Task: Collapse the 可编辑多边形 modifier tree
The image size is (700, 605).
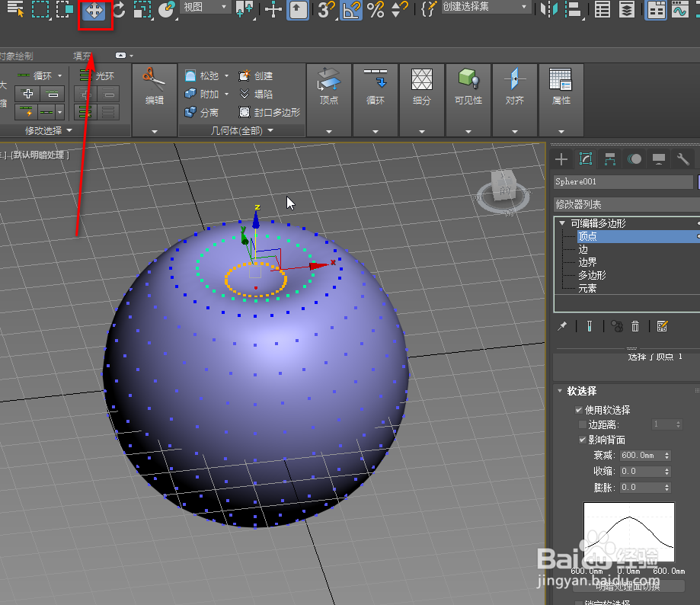Action: (x=561, y=222)
